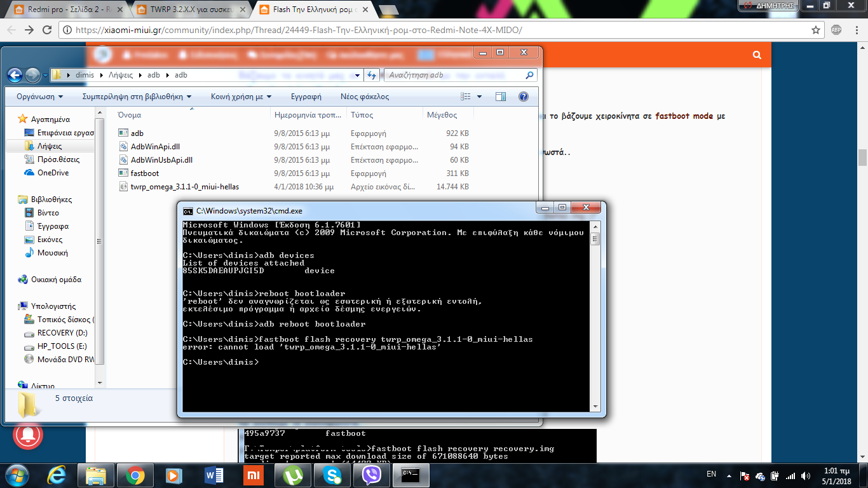Click the Αναζήτηση adb search box
The height and width of the screenshot is (488, 868).
tap(454, 75)
